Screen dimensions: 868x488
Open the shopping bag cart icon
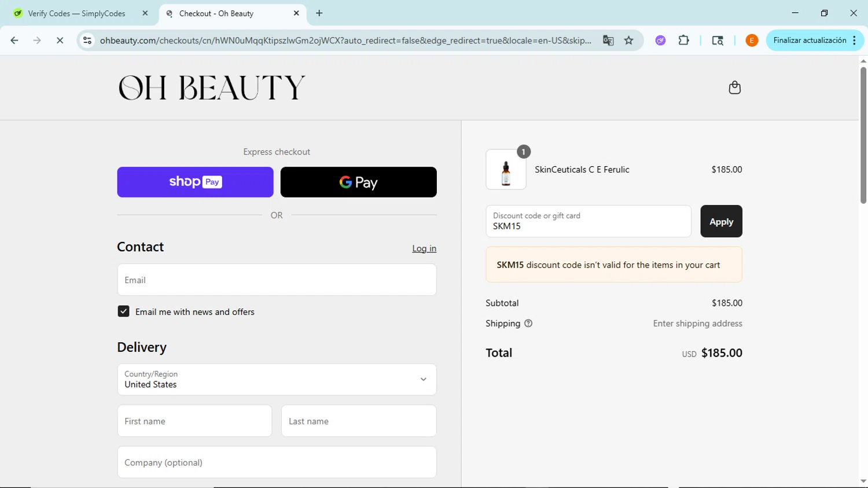point(734,87)
